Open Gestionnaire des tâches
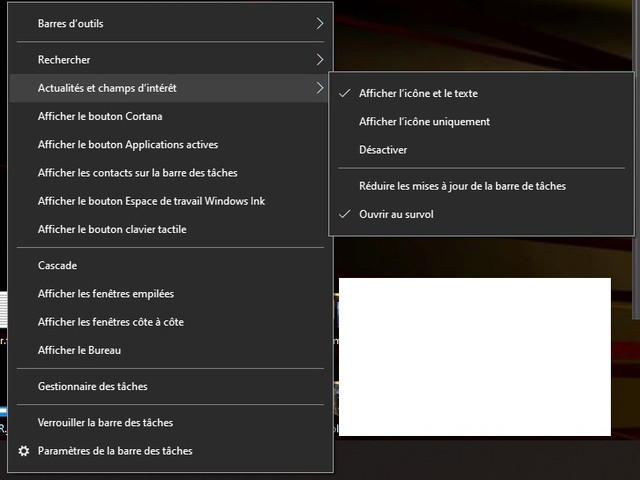Screen dimensions: 640x480 tap(171, 386)
